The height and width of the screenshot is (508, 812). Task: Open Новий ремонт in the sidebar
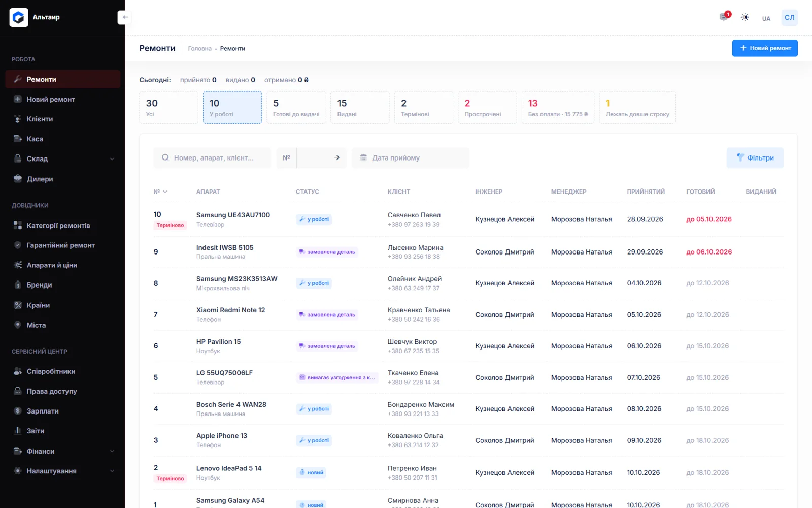63,99
